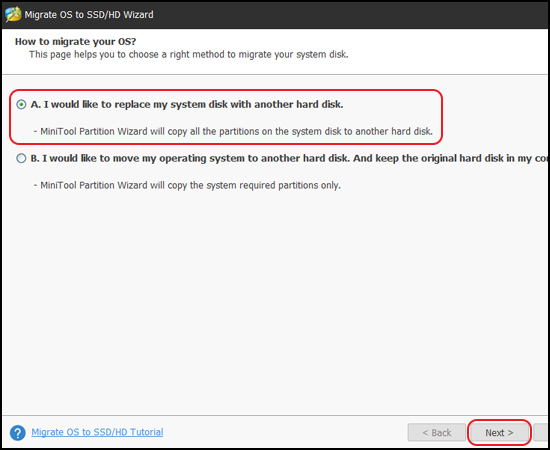Click the Migrate OS wizard title bar icon

point(13,14)
